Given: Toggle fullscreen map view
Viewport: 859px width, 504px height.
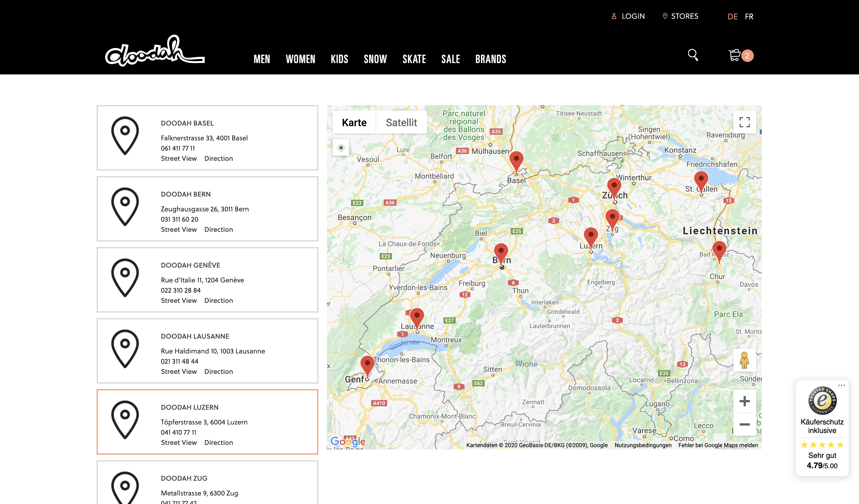Looking at the screenshot, I should click(744, 122).
